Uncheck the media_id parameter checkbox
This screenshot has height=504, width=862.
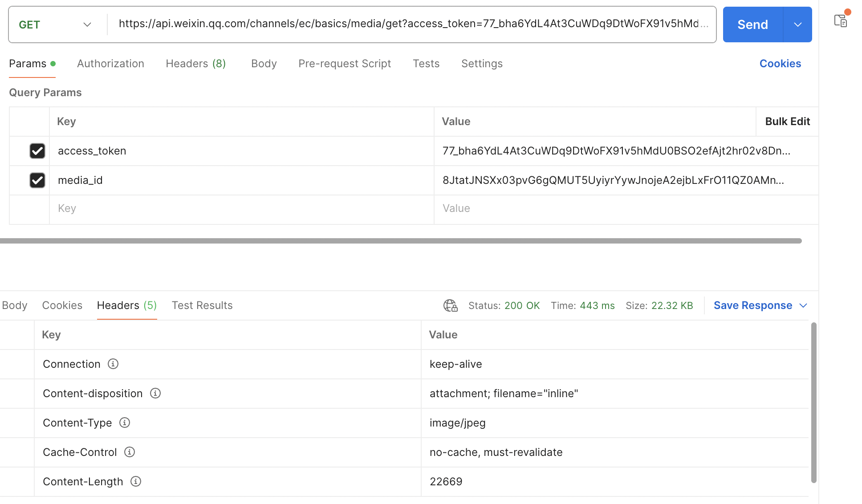[x=37, y=180]
